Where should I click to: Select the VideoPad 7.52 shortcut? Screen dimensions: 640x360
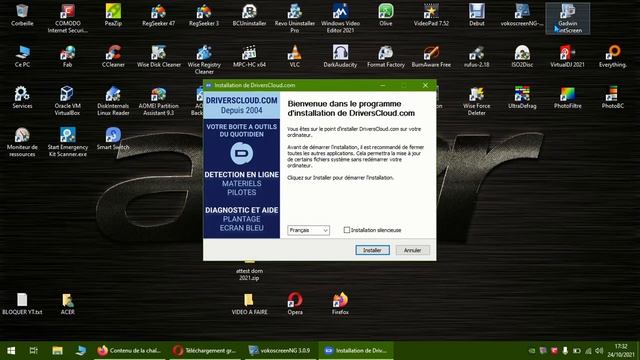431,15
